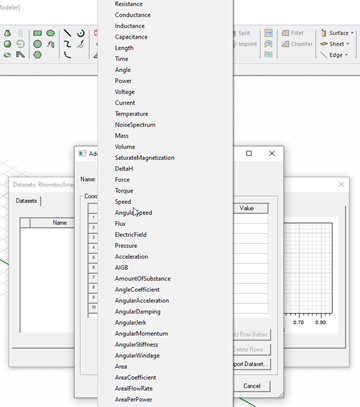Select SaturateMagnetization from the list
Viewport: 360px width, 407px height.
(x=145, y=158)
